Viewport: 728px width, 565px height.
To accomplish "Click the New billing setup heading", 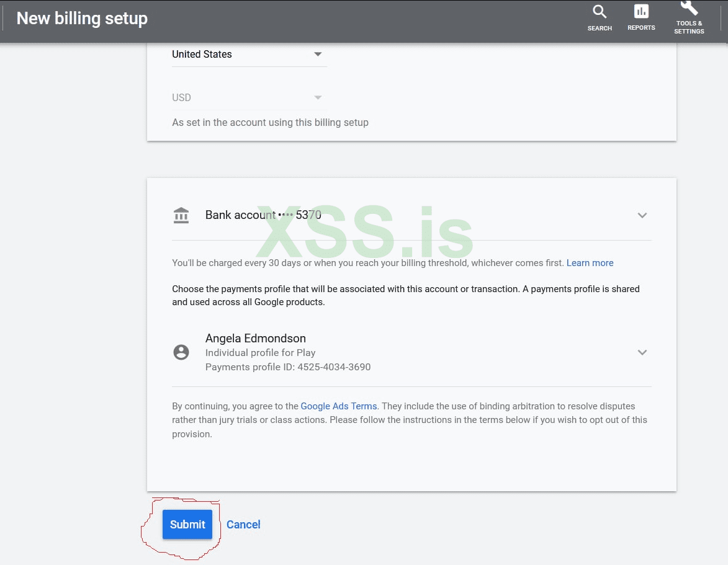I will (82, 19).
